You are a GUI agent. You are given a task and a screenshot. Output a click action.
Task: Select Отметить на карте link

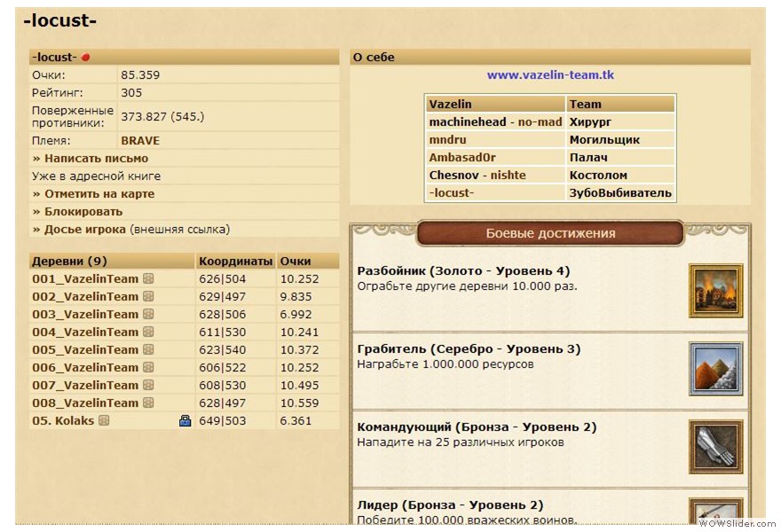point(93,194)
